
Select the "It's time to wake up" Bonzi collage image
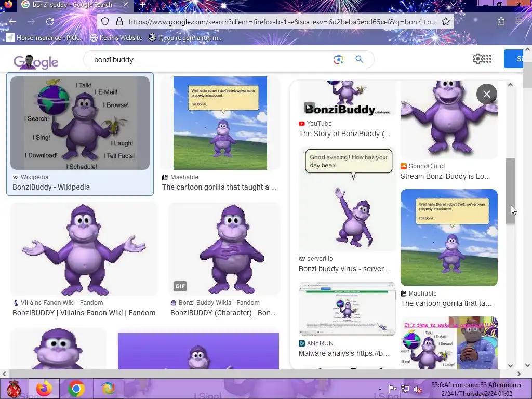(449, 343)
